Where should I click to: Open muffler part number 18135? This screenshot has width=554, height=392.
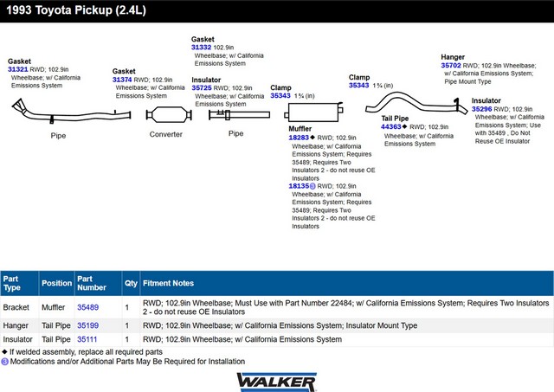299,186
